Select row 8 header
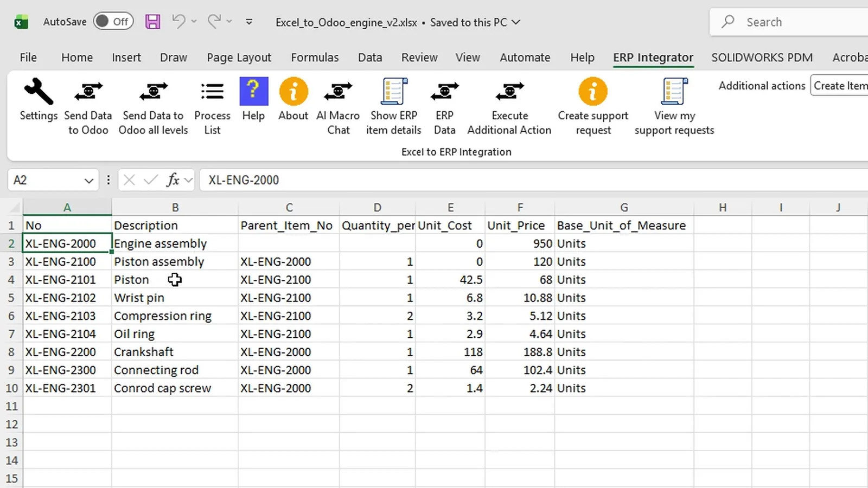 pyautogui.click(x=11, y=352)
